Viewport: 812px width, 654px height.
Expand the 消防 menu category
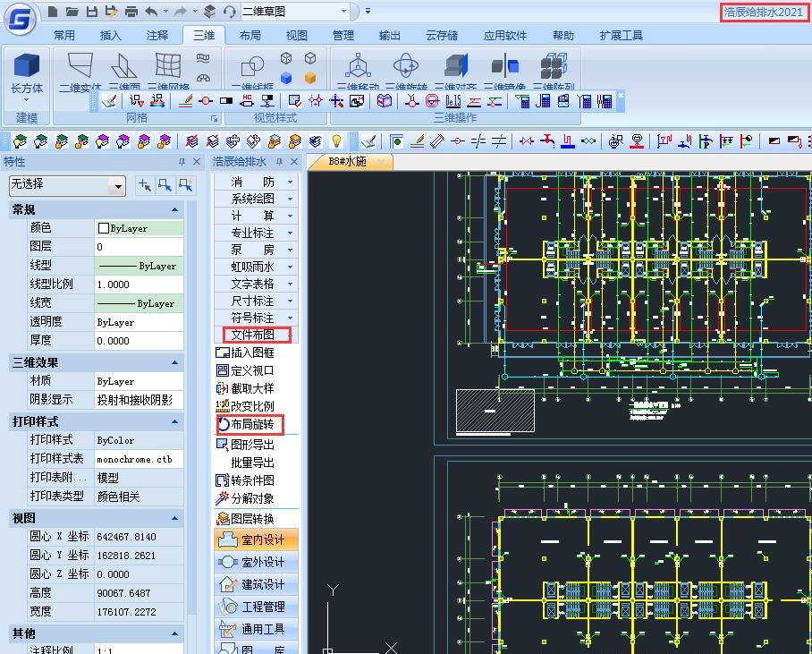pyautogui.click(x=255, y=182)
